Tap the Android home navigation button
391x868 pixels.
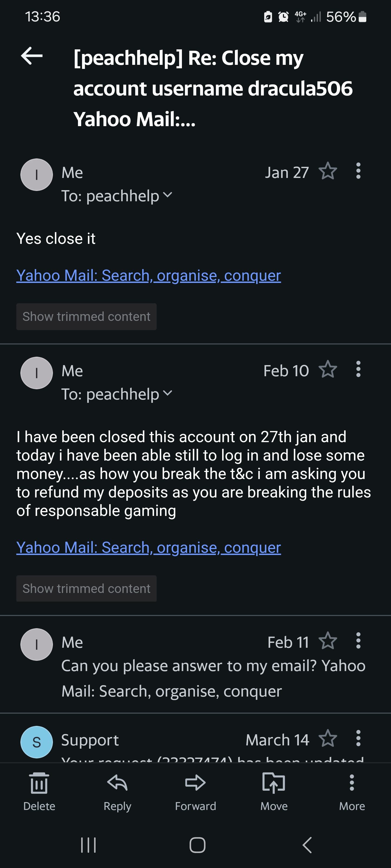(197, 845)
